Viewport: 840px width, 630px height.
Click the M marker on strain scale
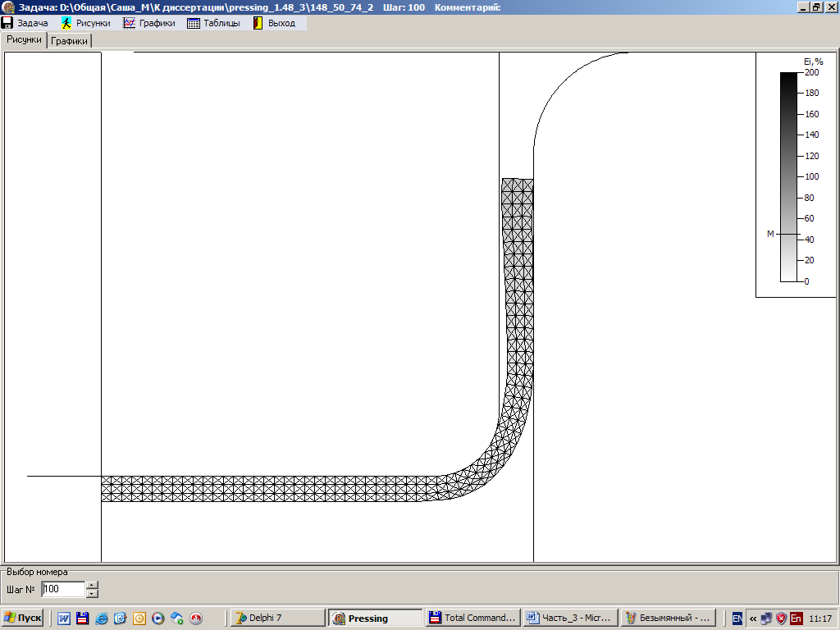tap(770, 234)
